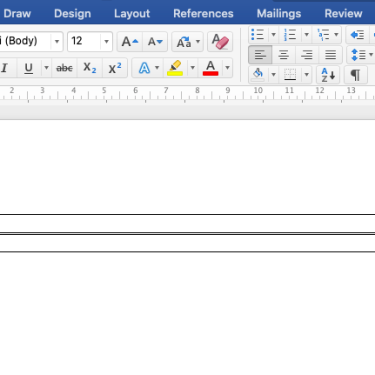Switch to the Review tab
The width and height of the screenshot is (375, 375).
(x=343, y=14)
